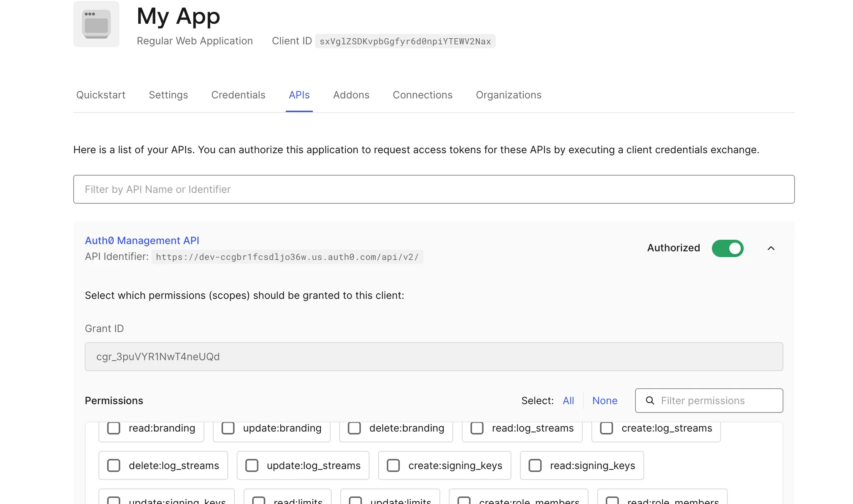Viewport: 853px width, 504px height.
Task: Check the read:branding permission
Action: click(114, 428)
